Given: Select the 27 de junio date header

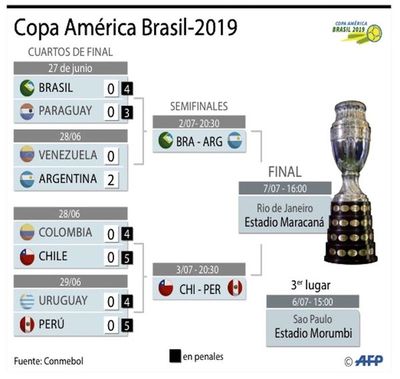Looking at the screenshot, I should pyautogui.click(x=70, y=68).
